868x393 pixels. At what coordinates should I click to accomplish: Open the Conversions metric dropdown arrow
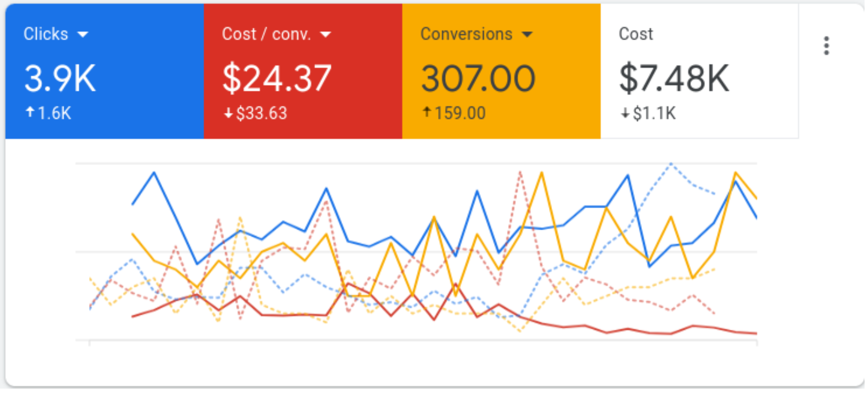(528, 34)
